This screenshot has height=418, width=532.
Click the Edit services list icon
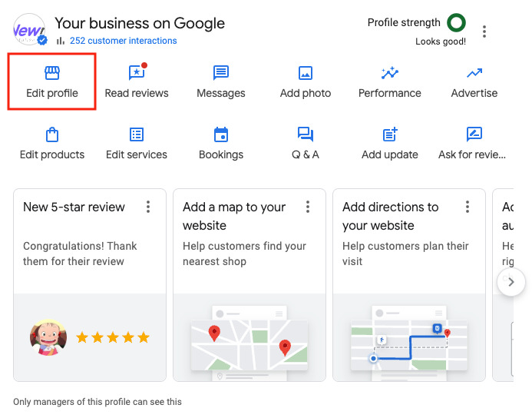137,134
